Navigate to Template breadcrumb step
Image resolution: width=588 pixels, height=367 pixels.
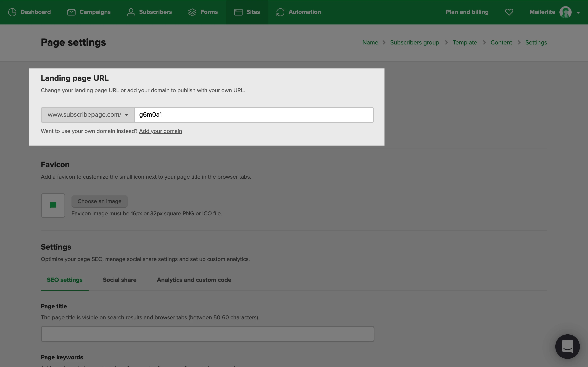tap(464, 42)
